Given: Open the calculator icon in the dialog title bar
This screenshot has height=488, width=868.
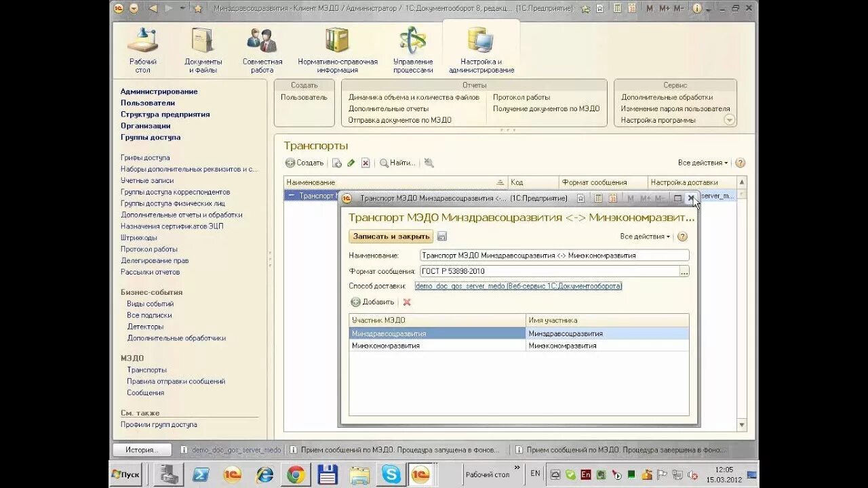Looking at the screenshot, I should [x=598, y=198].
